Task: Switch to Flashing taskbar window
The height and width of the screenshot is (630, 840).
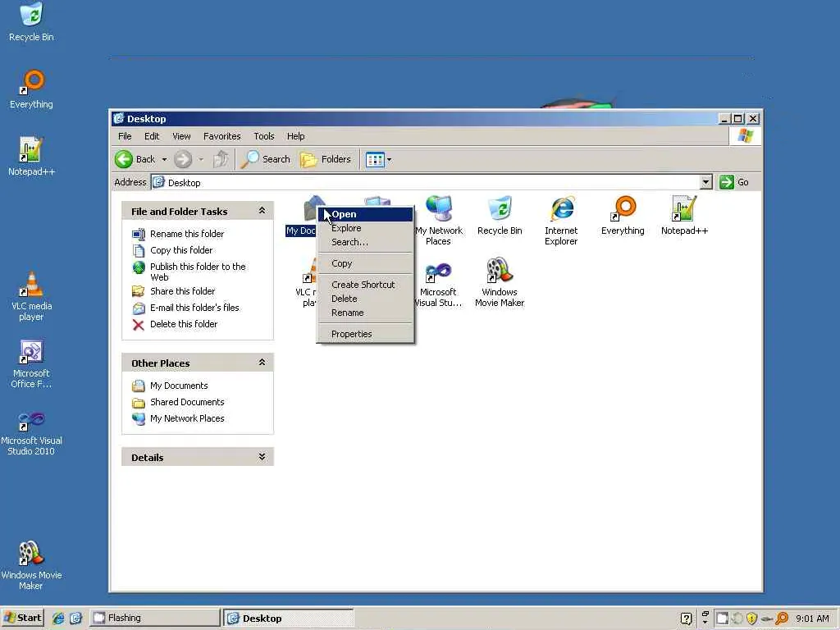Action: (155, 619)
